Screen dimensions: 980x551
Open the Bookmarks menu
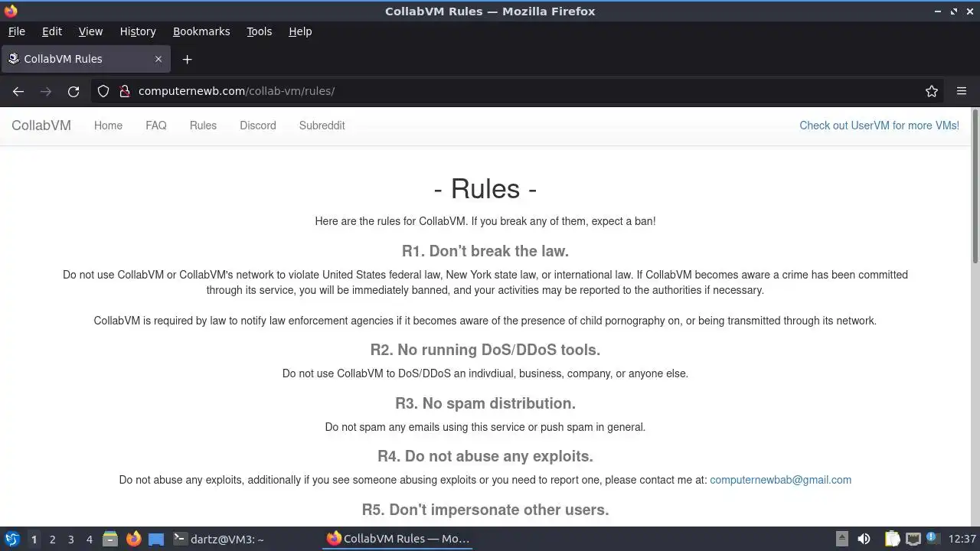pyautogui.click(x=201, y=31)
